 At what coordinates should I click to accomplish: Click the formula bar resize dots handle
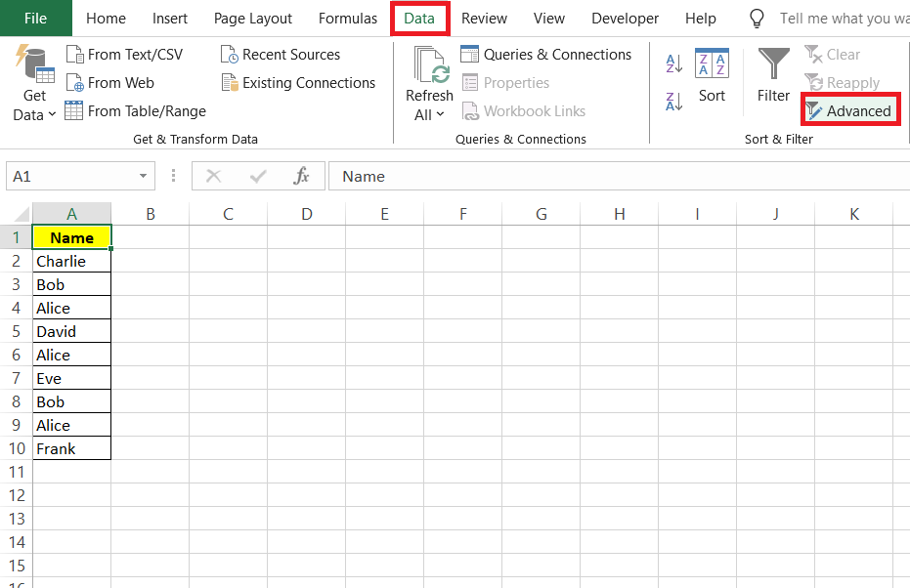[173, 176]
